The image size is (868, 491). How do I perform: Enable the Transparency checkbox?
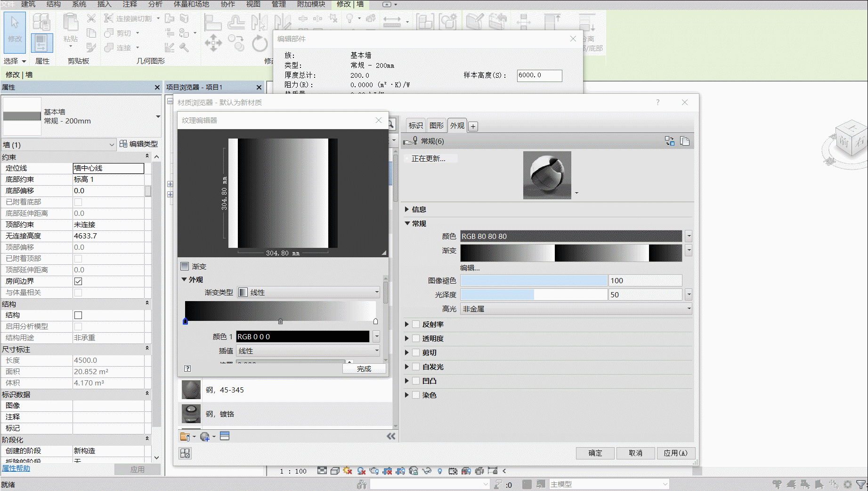(x=416, y=338)
